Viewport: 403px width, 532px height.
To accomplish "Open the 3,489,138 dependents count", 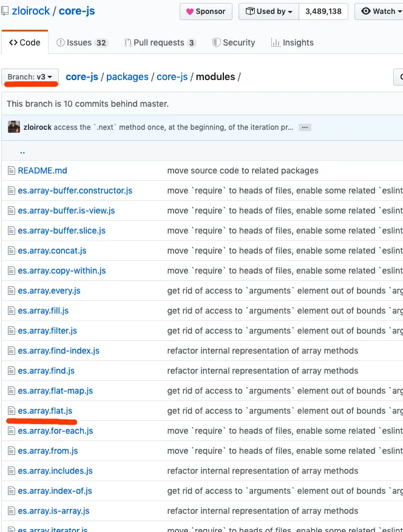I will [323, 12].
